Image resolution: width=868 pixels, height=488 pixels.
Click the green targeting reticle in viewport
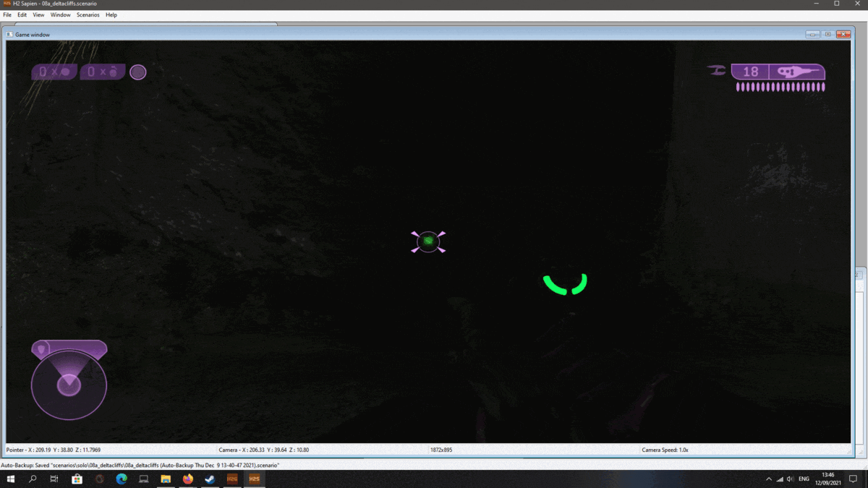point(428,241)
